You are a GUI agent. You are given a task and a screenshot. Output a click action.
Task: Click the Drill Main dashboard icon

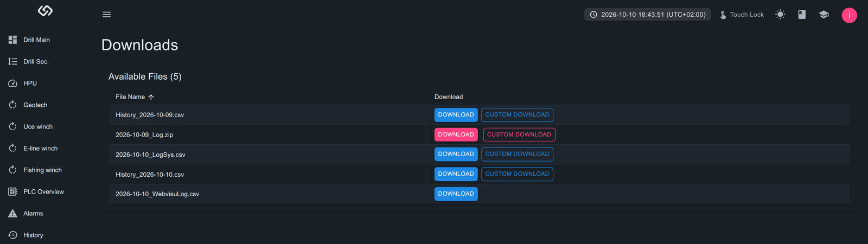pyautogui.click(x=12, y=40)
